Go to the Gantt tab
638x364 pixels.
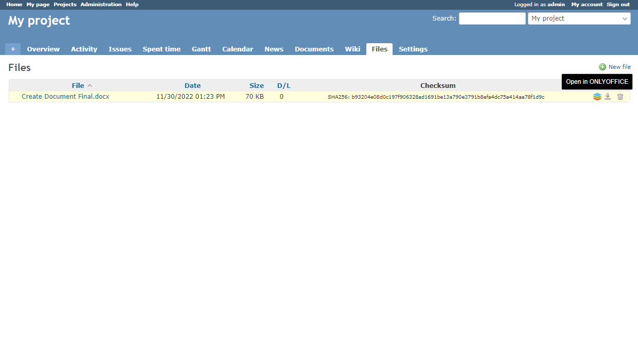(201, 49)
